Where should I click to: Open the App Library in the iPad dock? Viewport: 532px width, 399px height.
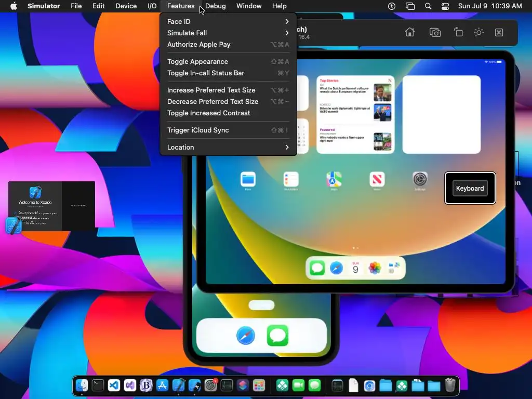(x=394, y=268)
